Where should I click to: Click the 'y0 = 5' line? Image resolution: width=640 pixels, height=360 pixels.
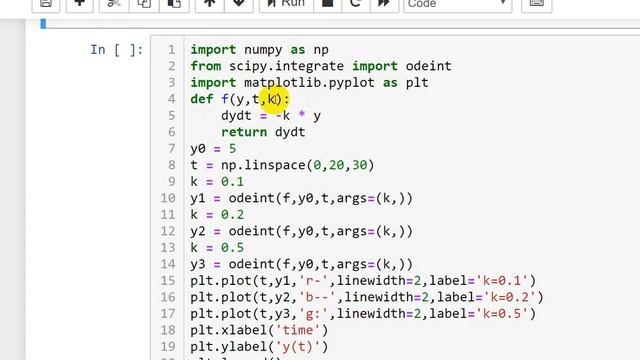pyautogui.click(x=213, y=149)
